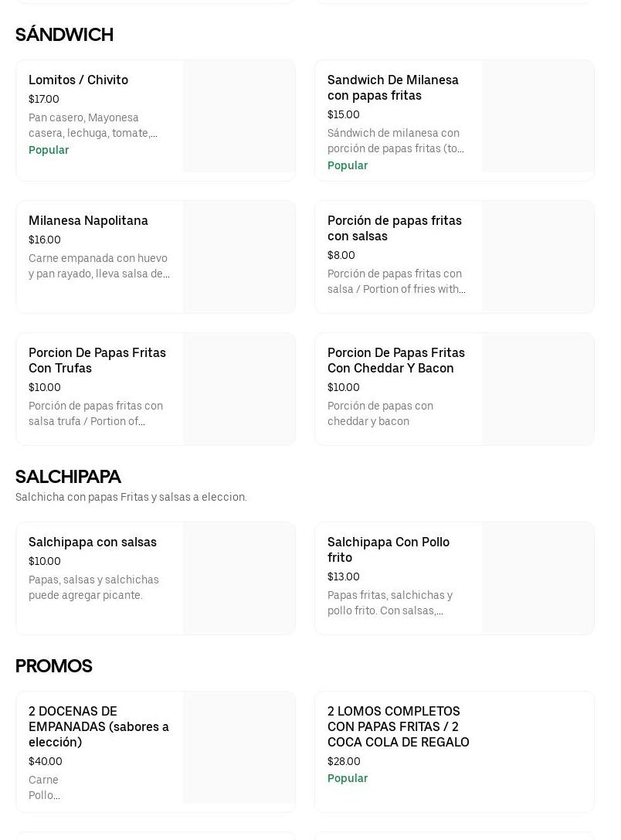Click the SÁNDWICH section heading
Viewport: 621px width, 840px height.
pos(64,35)
